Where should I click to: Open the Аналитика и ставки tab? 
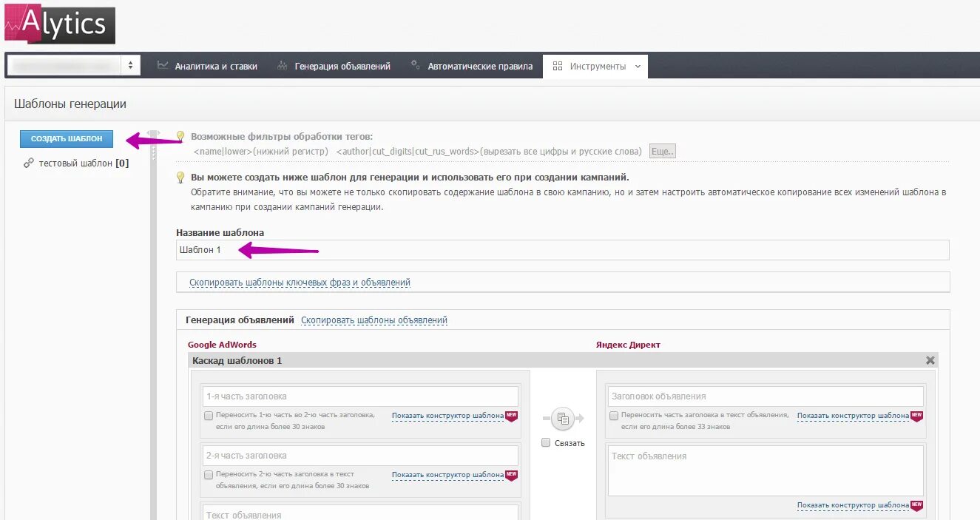tap(208, 66)
